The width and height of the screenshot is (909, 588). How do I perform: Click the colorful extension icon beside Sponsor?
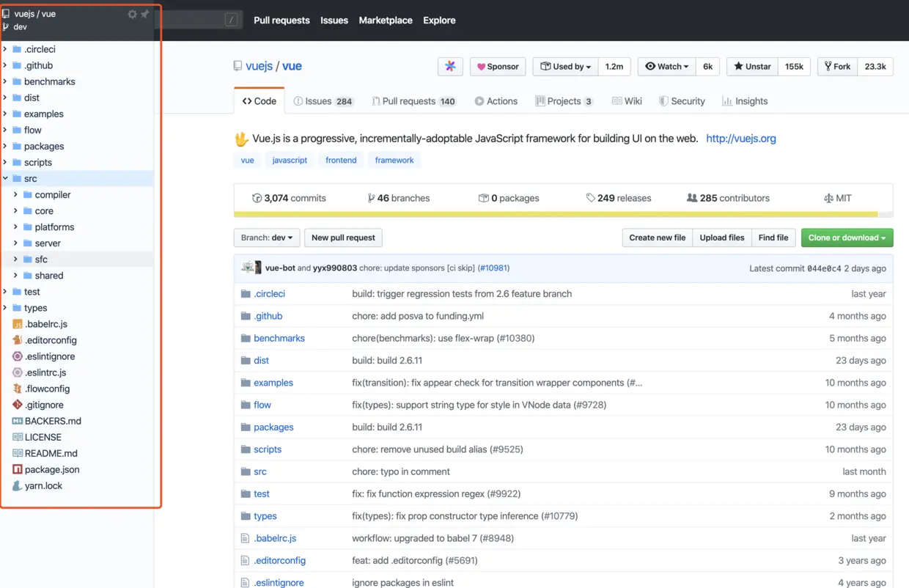[x=450, y=66]
